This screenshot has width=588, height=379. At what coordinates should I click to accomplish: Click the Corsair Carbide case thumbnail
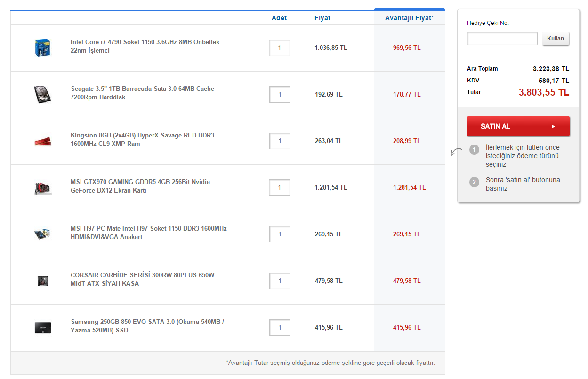point(42,281)
